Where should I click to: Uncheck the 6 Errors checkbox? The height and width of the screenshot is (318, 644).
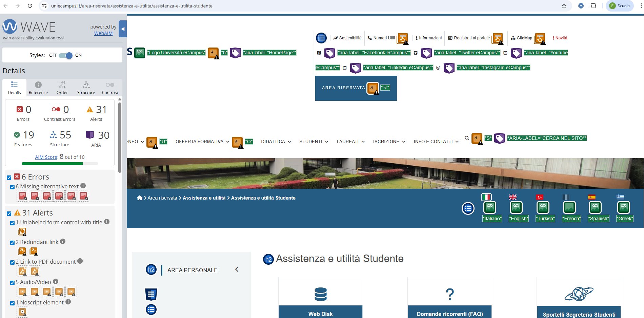(9, 177)
